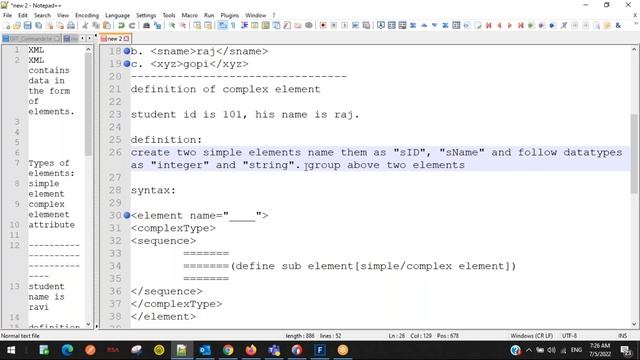This screenshot has height=360, width=640.
Task: Click the blue down triangle toolbar icon
Action: pos(434,25)
